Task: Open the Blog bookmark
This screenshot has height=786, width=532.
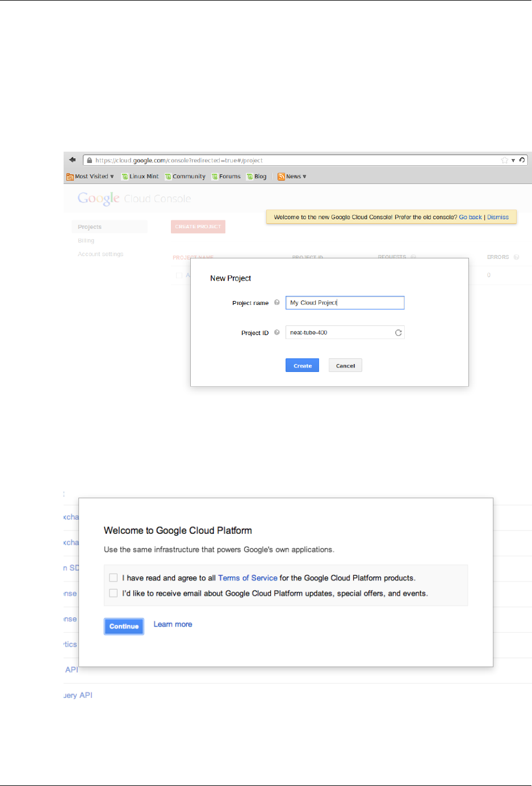Action: coord(257,177)
